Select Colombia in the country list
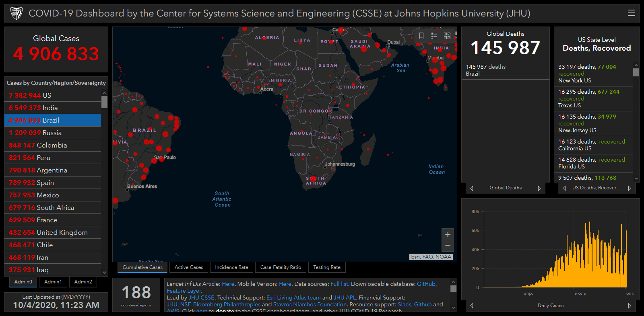This screenshot has width=644, height=316. tap(53, 145)
